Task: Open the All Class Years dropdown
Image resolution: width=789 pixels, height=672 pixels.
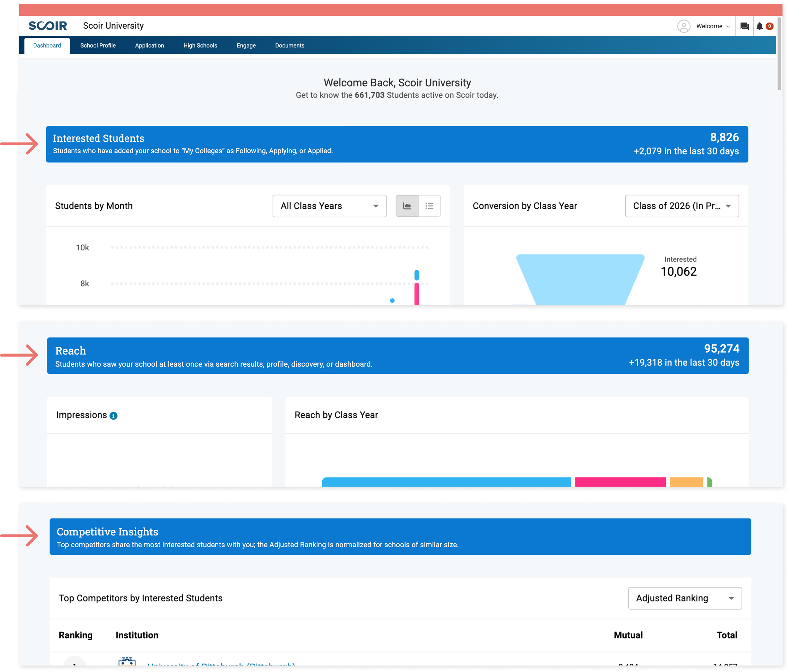Action: click(329, 206)
